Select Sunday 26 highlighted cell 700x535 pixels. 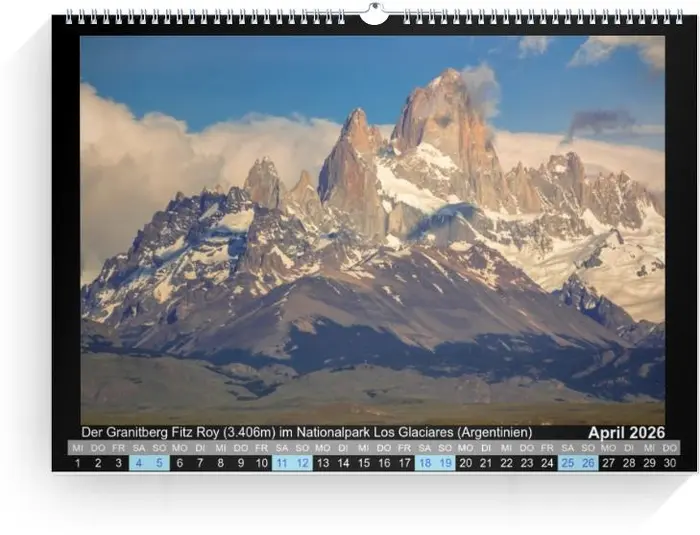coord(588,463)
